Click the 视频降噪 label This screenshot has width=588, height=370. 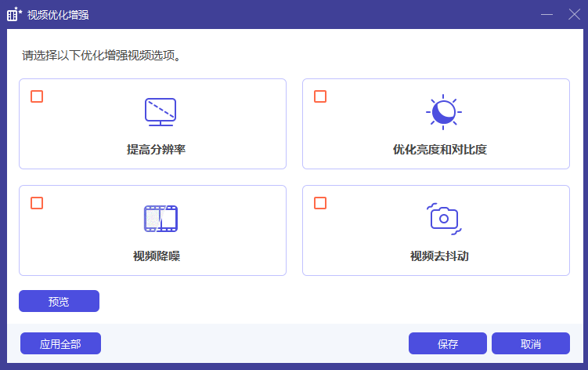[157, 256]
